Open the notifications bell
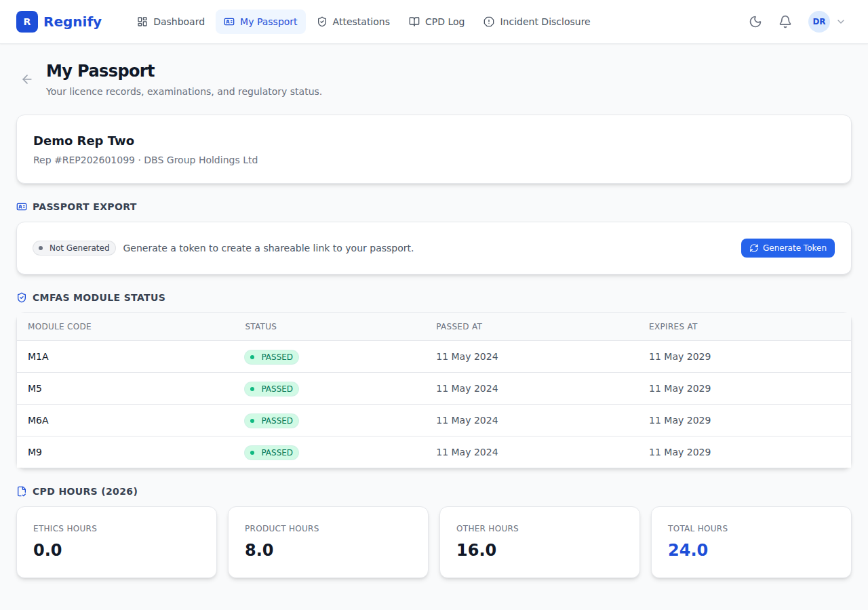Viewport: 868px width, 610px height. [x=785, y=22]
